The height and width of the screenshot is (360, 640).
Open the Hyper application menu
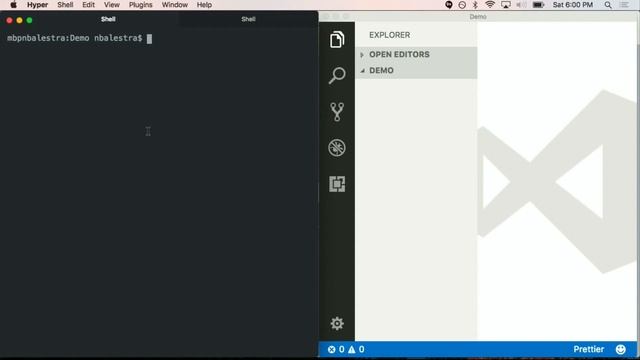38,5
